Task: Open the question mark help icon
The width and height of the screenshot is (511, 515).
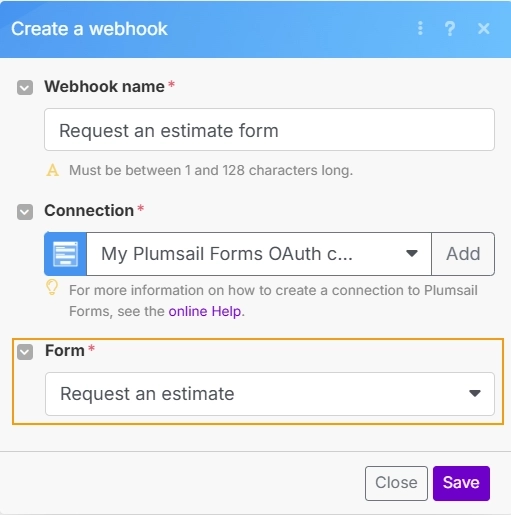Action: tap(450, 29)
